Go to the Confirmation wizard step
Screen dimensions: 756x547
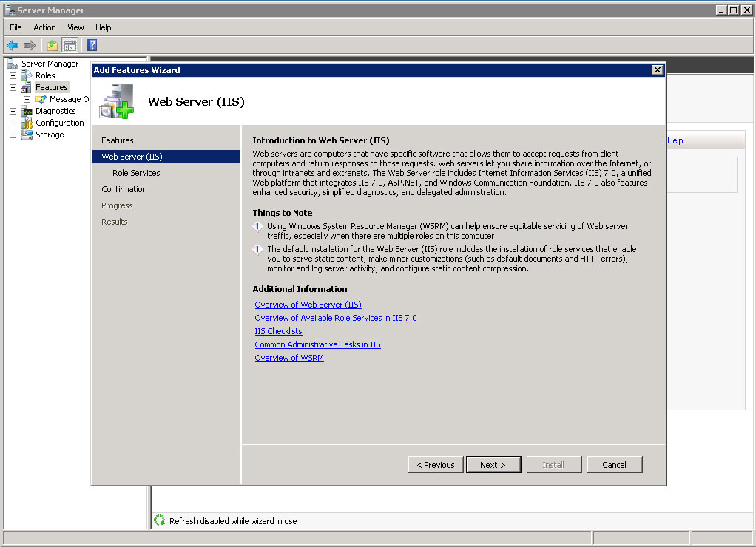tap(124, 189)
